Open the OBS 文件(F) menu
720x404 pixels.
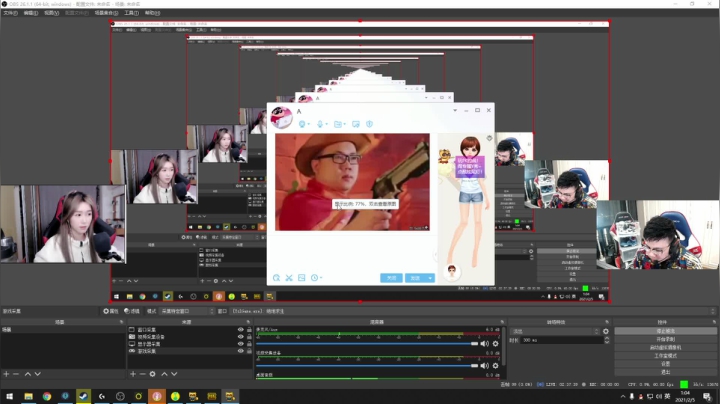(10, 13)
